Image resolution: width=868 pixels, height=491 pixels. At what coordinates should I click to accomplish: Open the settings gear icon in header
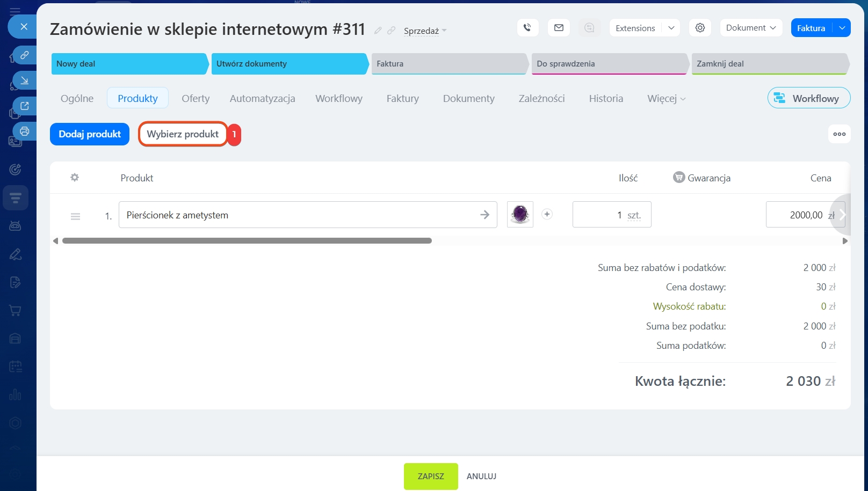point(700,28)
